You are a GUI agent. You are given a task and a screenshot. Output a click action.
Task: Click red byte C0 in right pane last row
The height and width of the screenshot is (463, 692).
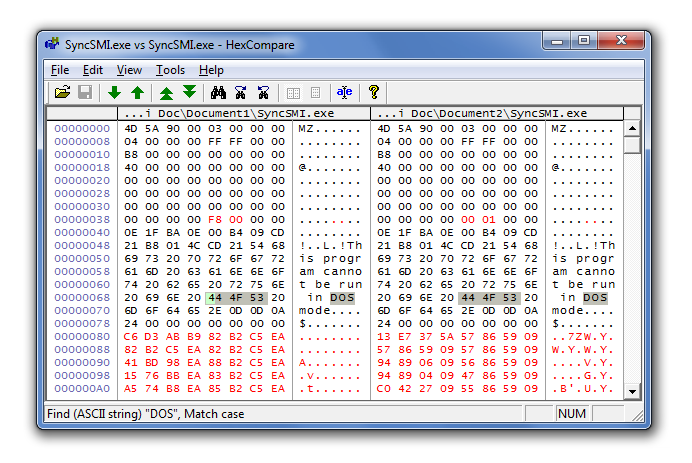[x=384, y=389]
